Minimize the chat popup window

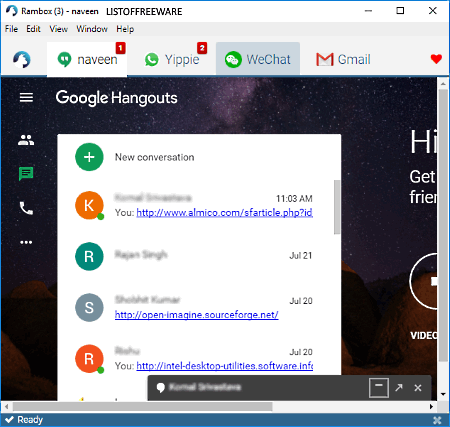379,388
